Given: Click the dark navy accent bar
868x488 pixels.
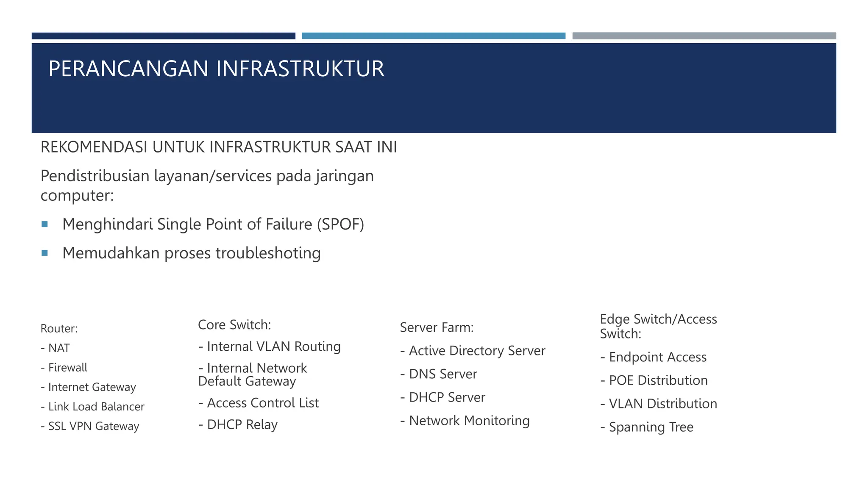Looking at the screenshot, I should pos(164,36).
